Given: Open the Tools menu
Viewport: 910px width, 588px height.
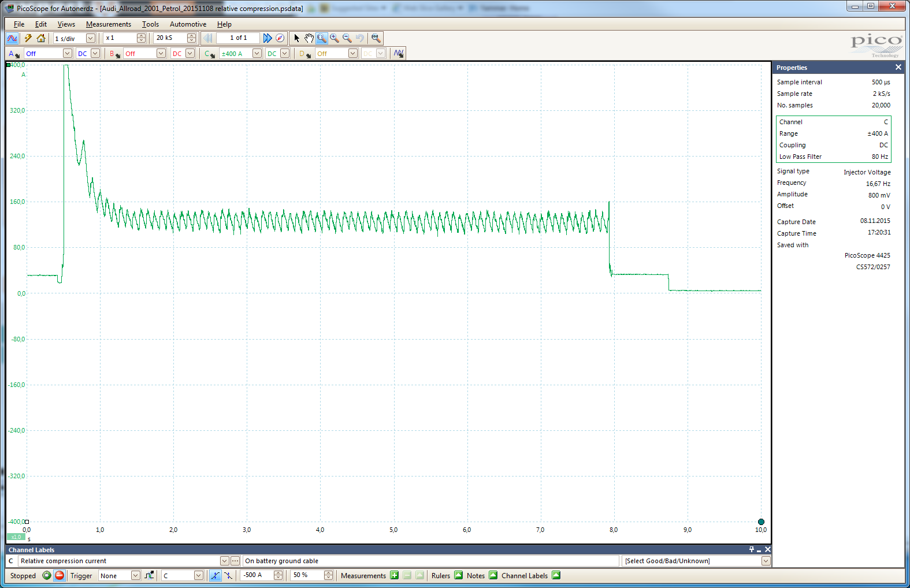Looking at the screenshot, I should tap(150, 24).
